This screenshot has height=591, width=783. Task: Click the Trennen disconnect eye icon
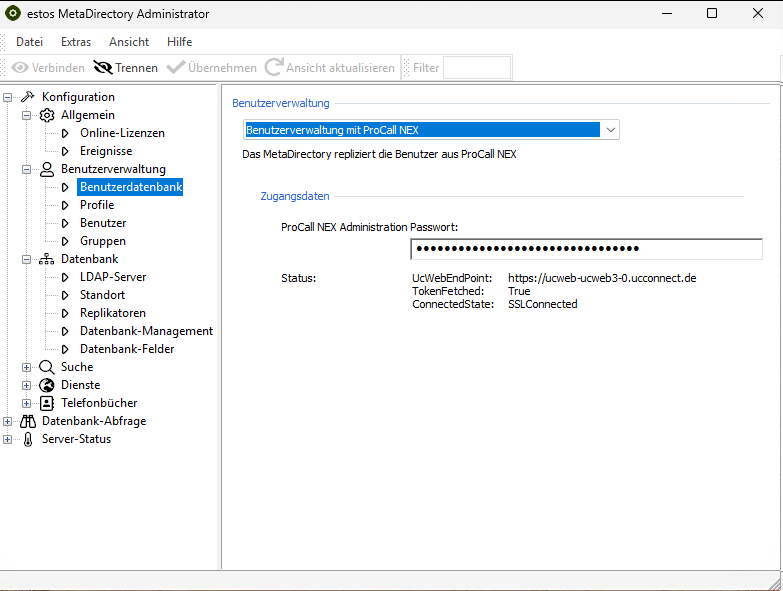coord(102,68)
